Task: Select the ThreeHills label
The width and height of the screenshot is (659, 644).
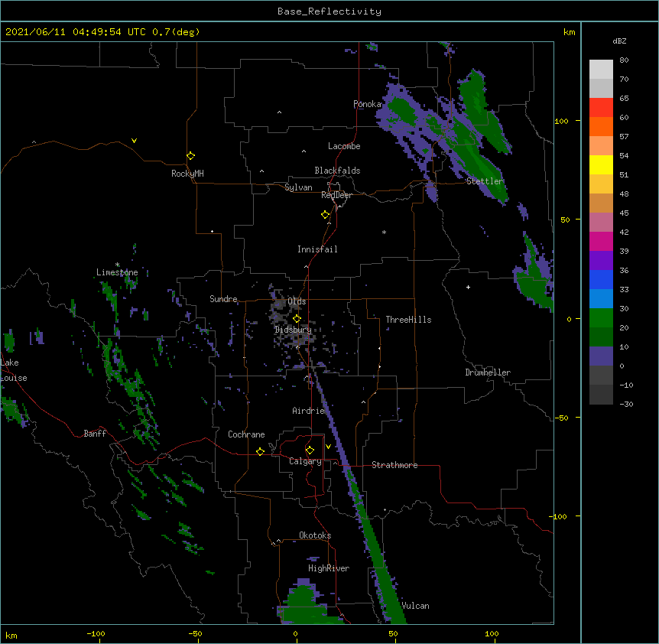Action: pyautogui.click(x=408, y=320)
